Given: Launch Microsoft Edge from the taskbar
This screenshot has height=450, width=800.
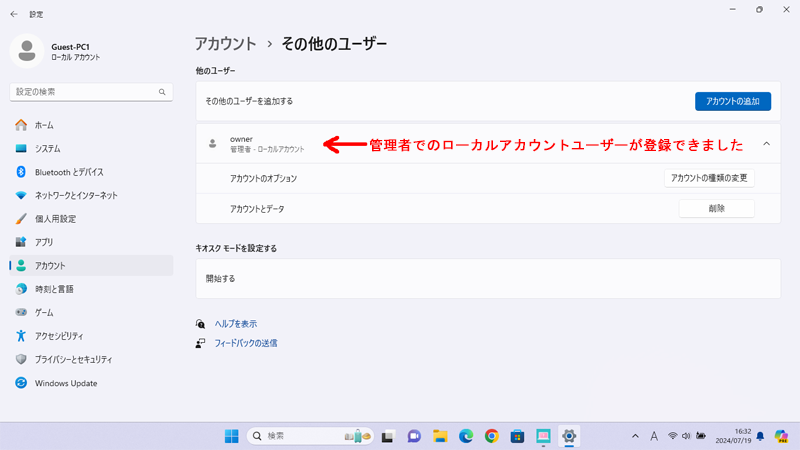Looking at the screenshot, I should point(466,436).
